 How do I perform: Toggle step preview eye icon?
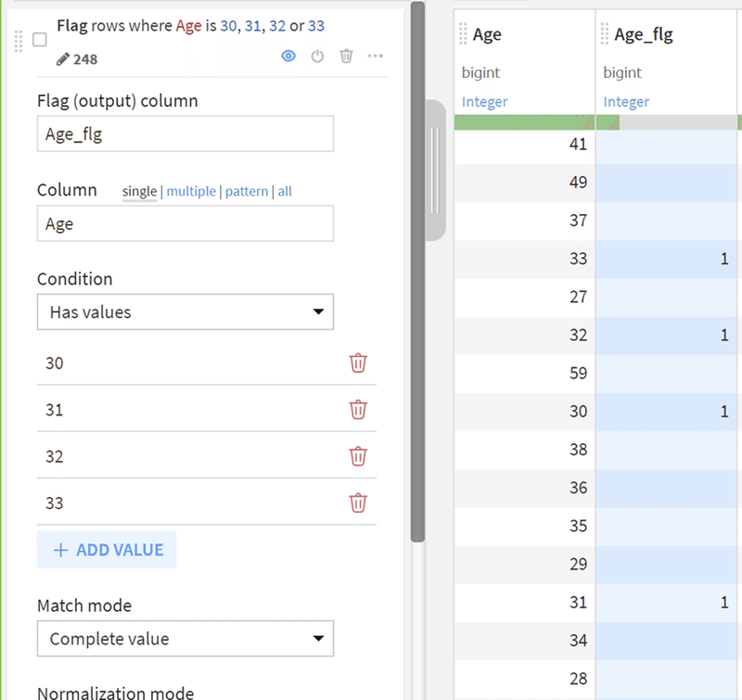click(288, 57)
